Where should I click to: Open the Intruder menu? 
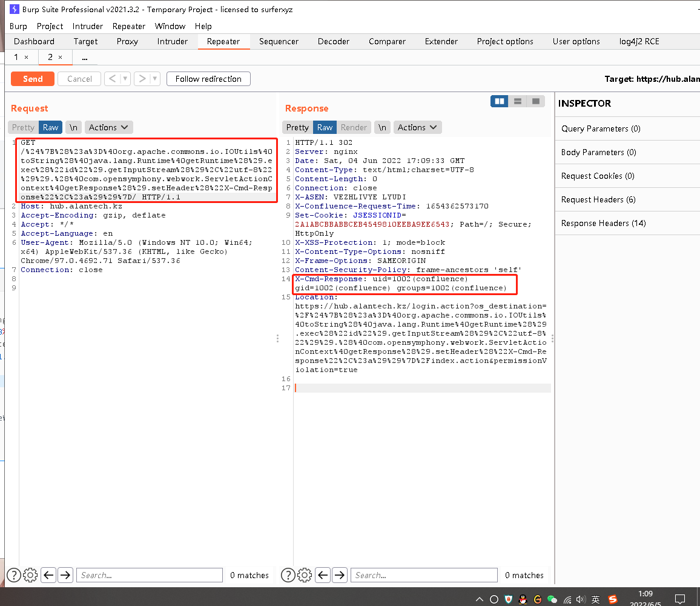[x=87, y=27]
